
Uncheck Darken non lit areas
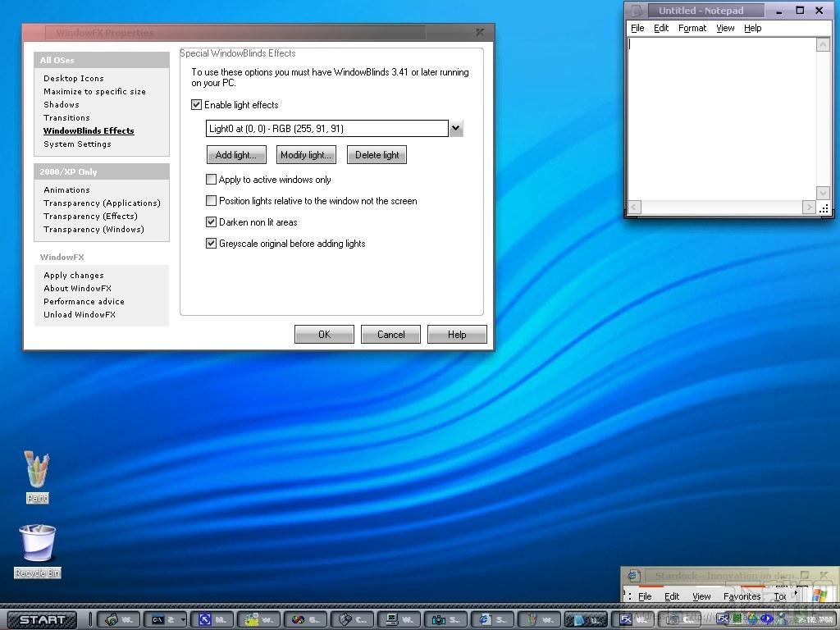point(211,221)
